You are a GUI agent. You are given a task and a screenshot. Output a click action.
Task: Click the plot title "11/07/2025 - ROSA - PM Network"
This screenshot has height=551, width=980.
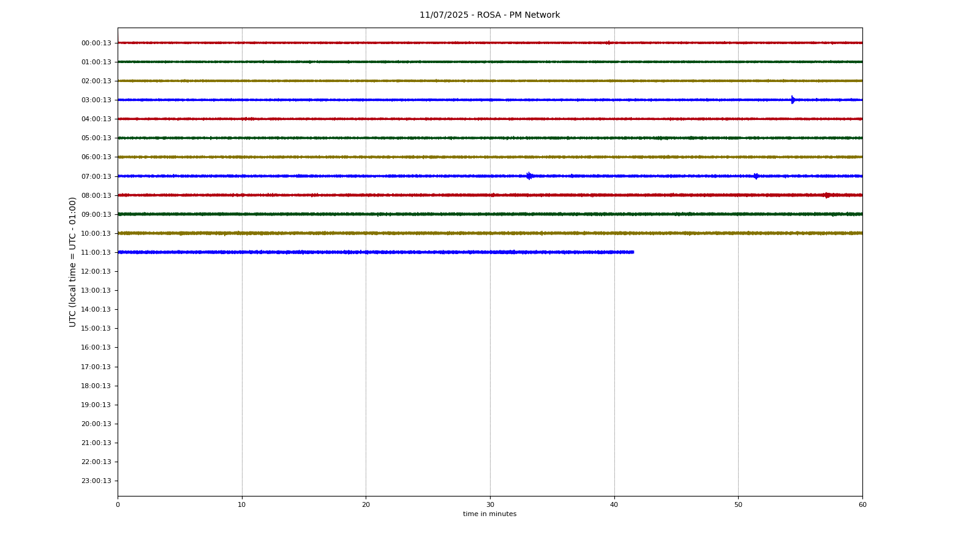click(489, 15)
